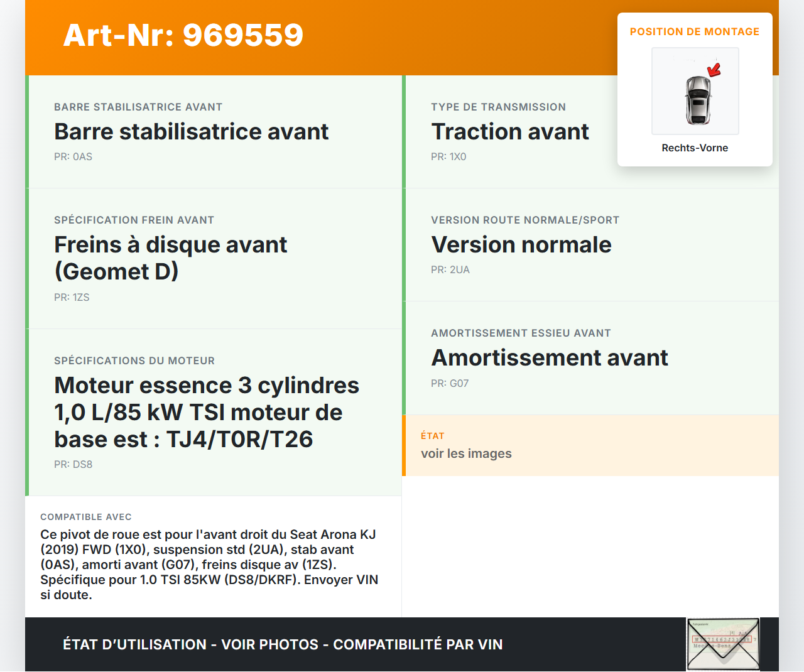Select the Traction avant transmission card

[x=509, y=132]
